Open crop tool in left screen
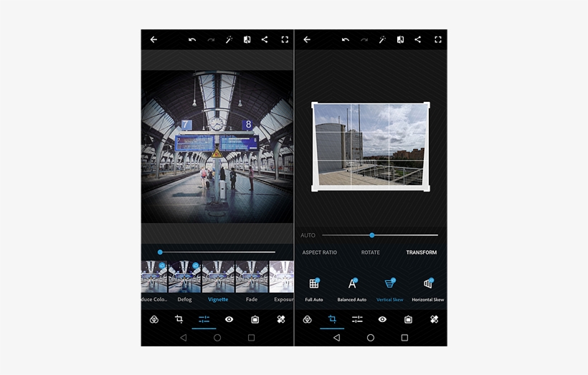Viewport: 588px width, 375px height. [x=179, y=319]
